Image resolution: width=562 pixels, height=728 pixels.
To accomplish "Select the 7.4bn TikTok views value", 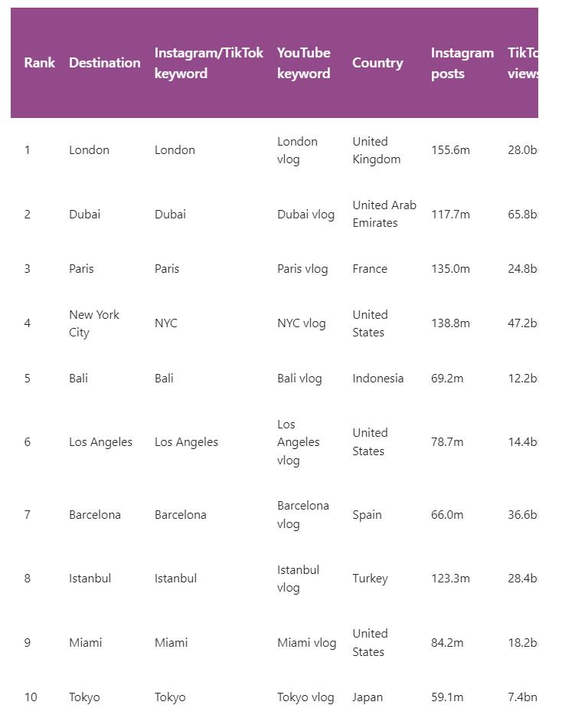I will tap(522, 697).
